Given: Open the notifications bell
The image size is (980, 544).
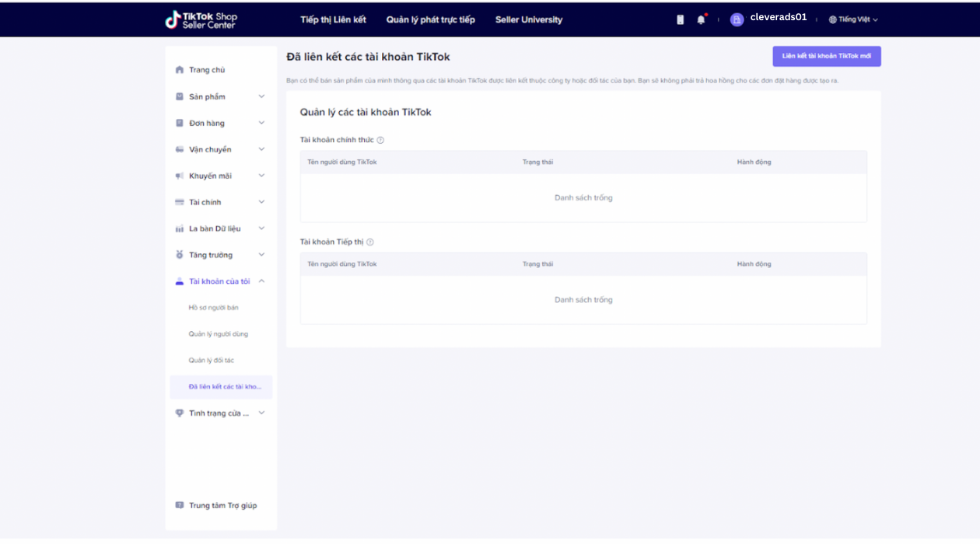Looking at the screenshot, I should point(701,19).
